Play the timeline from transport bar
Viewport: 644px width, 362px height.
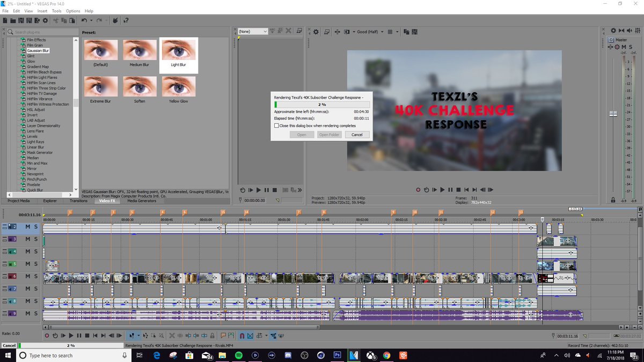[71, 336]
